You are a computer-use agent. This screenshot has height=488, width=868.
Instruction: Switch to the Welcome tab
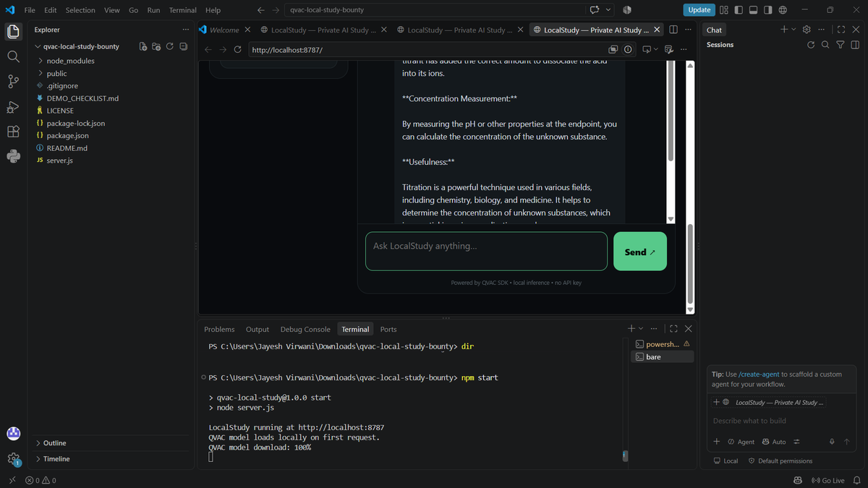tap(224, 30)
